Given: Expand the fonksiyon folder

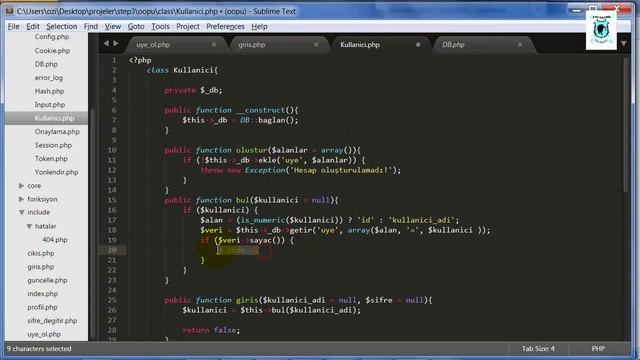Looking at the screenshot, I should 21,199.
